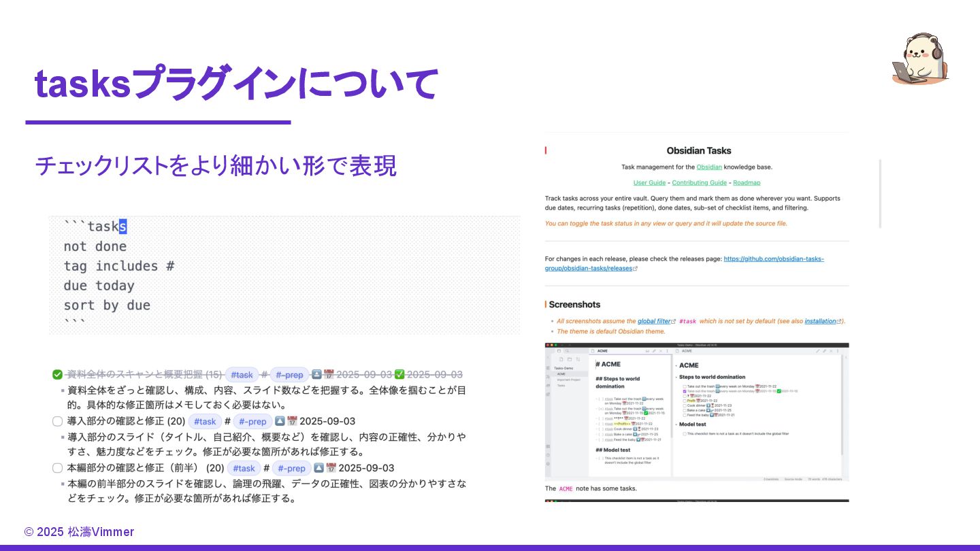Viewport: 980px width, 551px height.
Task: Click the search icon atop the Obsidian sidebar
Action: [x=568, y=351]
